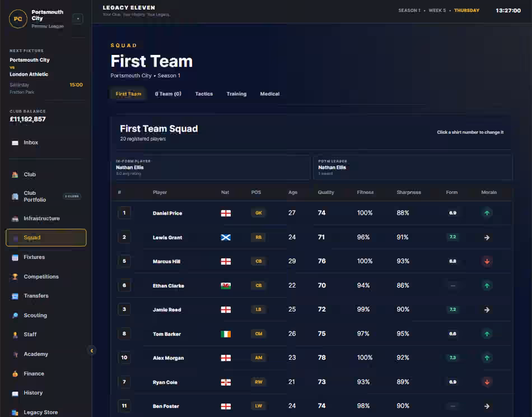Click the Competitions trophy icon

pyautogui.click(x=15, y=277)
